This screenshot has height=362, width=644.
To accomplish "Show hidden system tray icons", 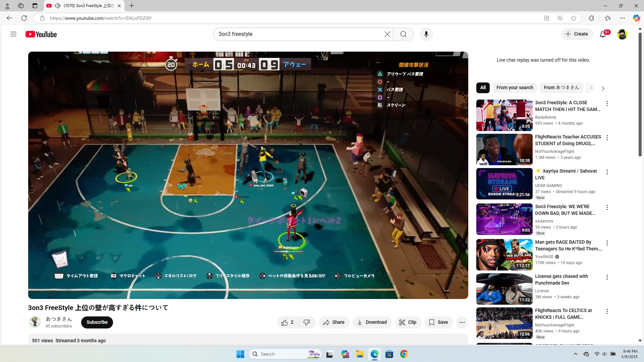I will click(x=576, y=354).
